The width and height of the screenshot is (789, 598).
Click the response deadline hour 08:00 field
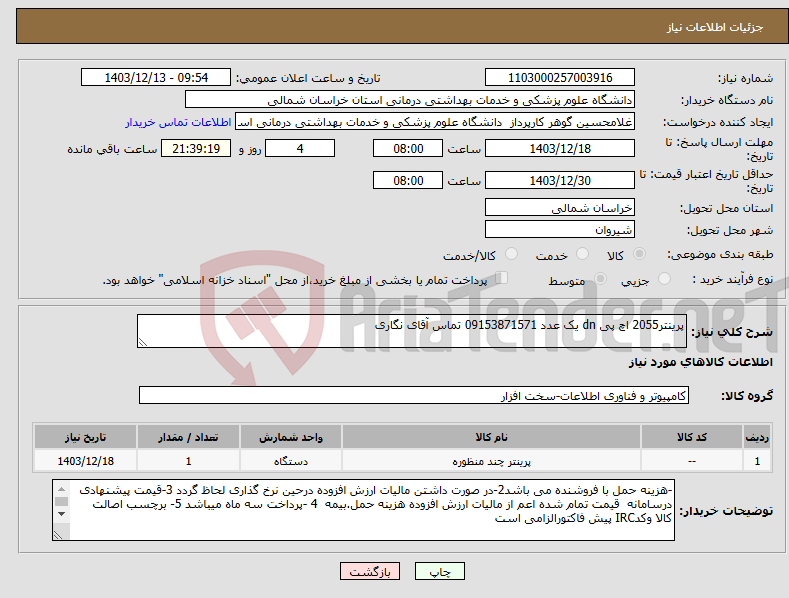coord(408,148)
